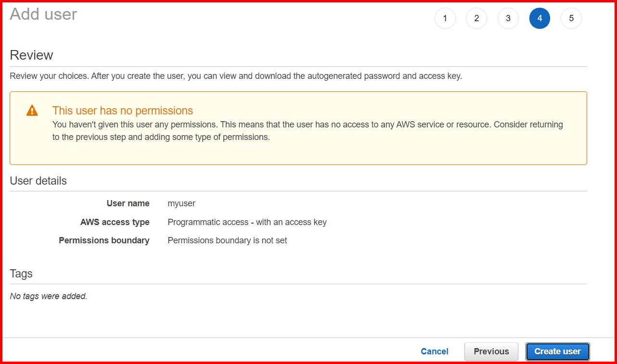
Task: Click the Create user button
Action: pyautogui.click(x=557, y=351)
